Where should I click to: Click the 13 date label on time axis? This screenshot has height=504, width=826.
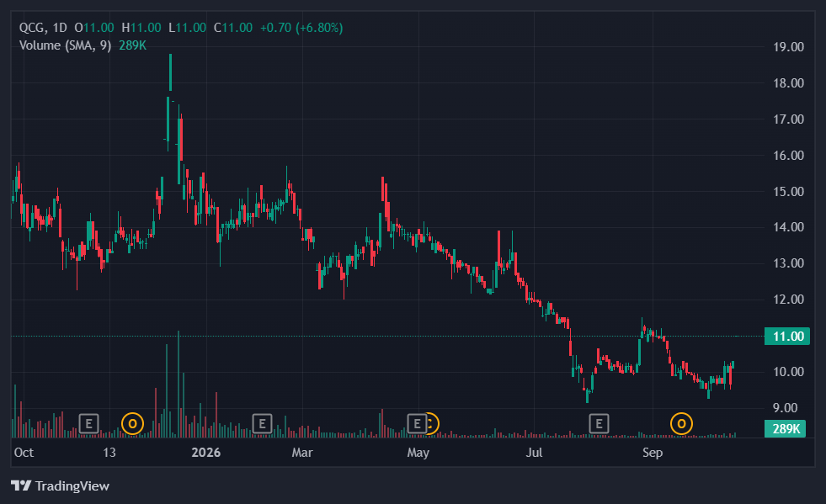tap(109, 453)
